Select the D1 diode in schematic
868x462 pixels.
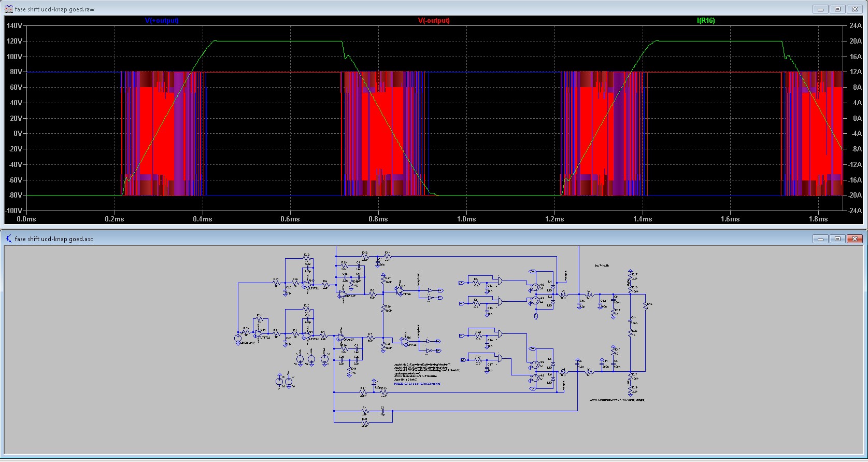pyautogui.click(x=553, y=286)
